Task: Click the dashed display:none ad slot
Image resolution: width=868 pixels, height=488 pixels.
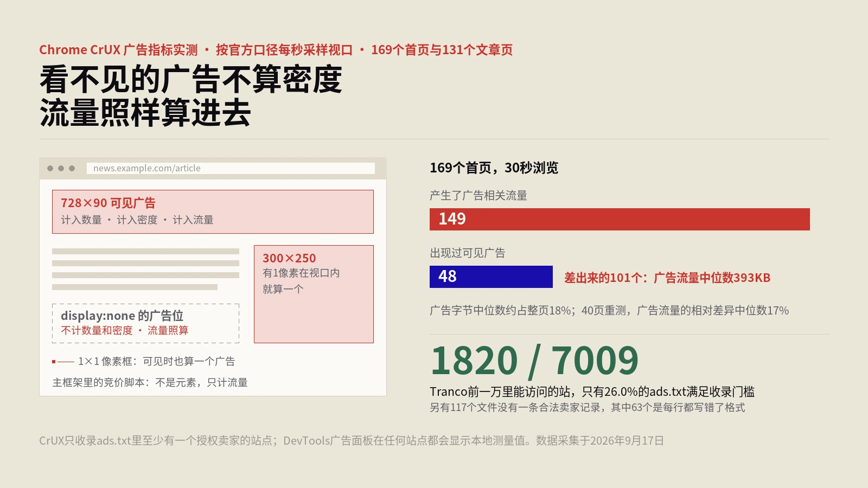Action: tap(145, 323)
